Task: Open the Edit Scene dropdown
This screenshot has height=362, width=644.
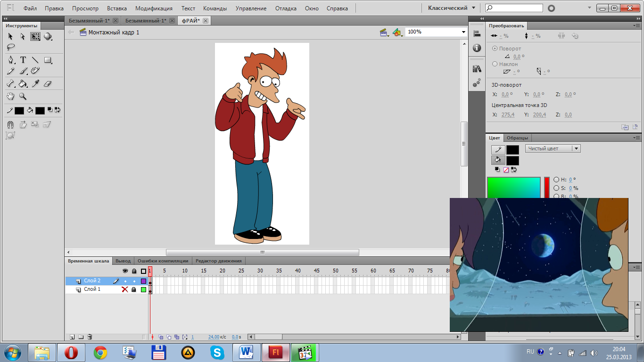Action: tap(384, 32)
